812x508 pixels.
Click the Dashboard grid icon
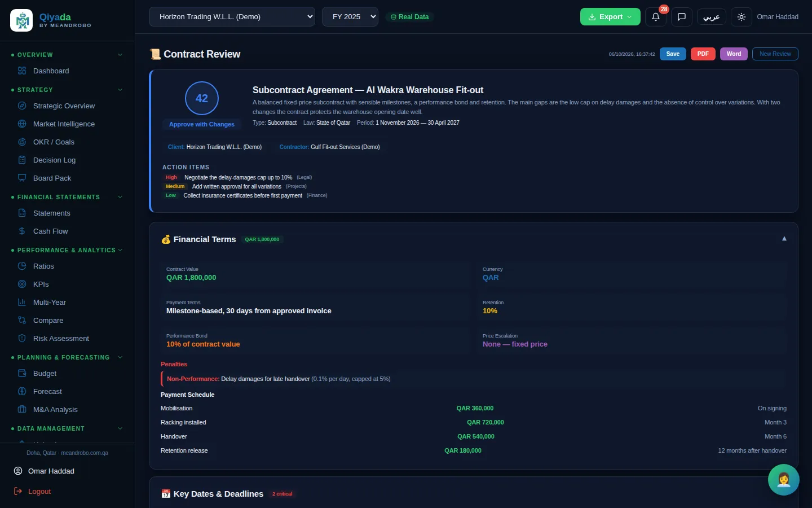pos(22,71)
